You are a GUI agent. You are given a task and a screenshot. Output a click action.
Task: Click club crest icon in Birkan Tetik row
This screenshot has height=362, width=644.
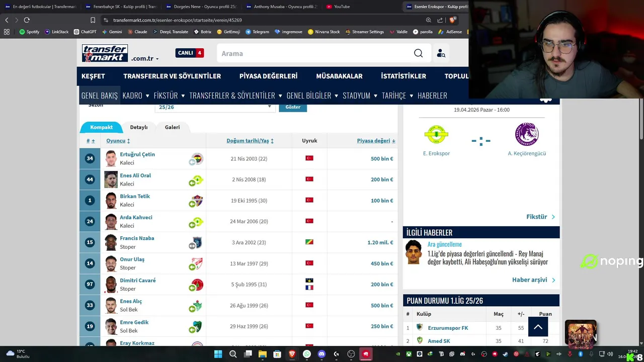pyautogui.click(x=197, y=201)
